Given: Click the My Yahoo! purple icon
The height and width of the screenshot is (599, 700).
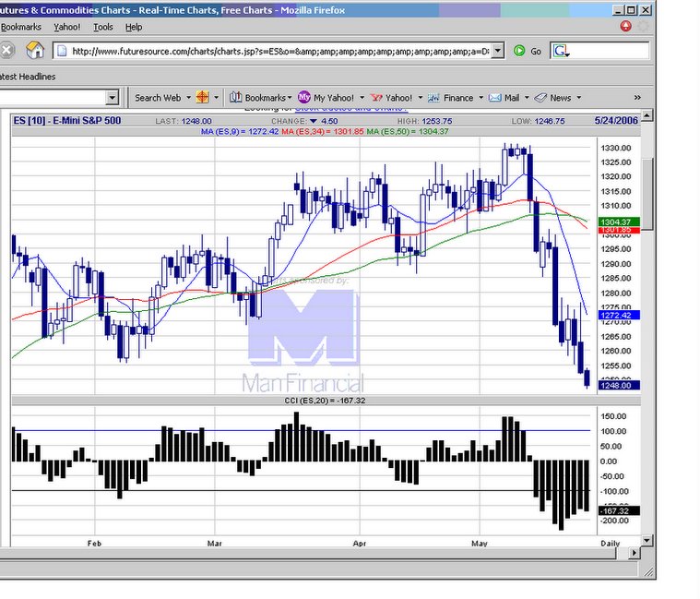Looking at the screenshot, I should (x=304, y=97).
